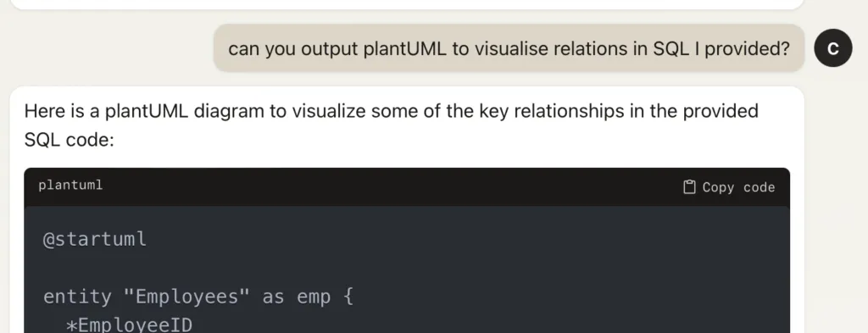
Task: Click the word "visualize" in assistant reply
Action: tap(329, 111)
